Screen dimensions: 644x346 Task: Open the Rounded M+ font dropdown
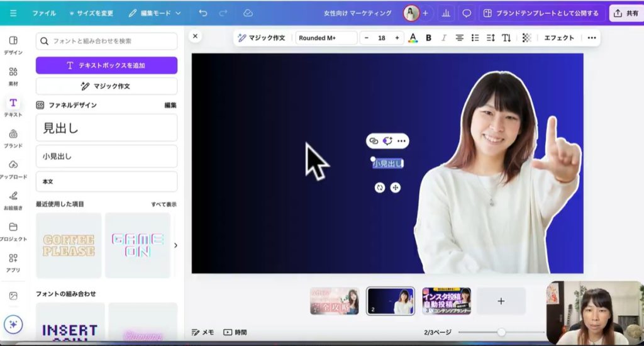tap(326, 38)
